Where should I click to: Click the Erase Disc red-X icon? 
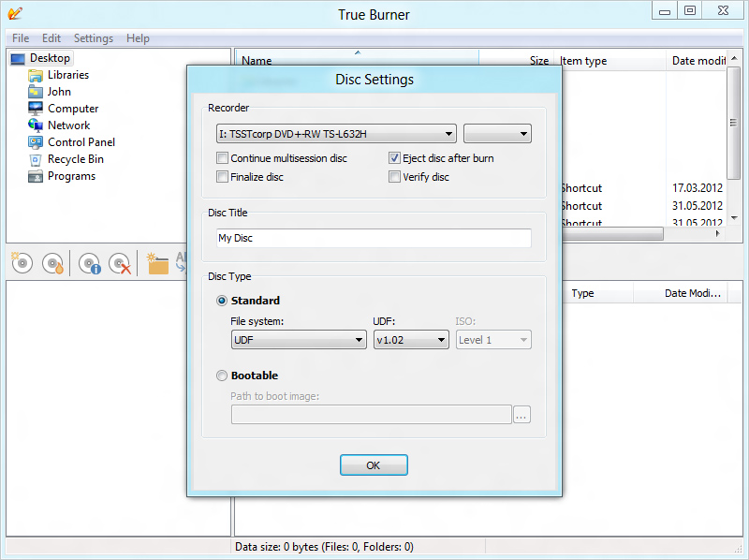[119, 263]
